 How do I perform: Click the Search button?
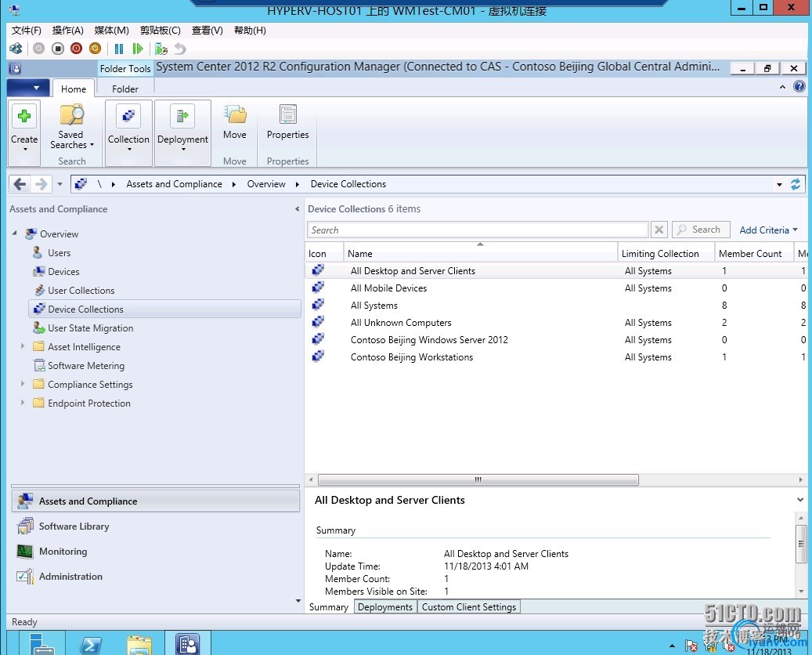[701, 230]
